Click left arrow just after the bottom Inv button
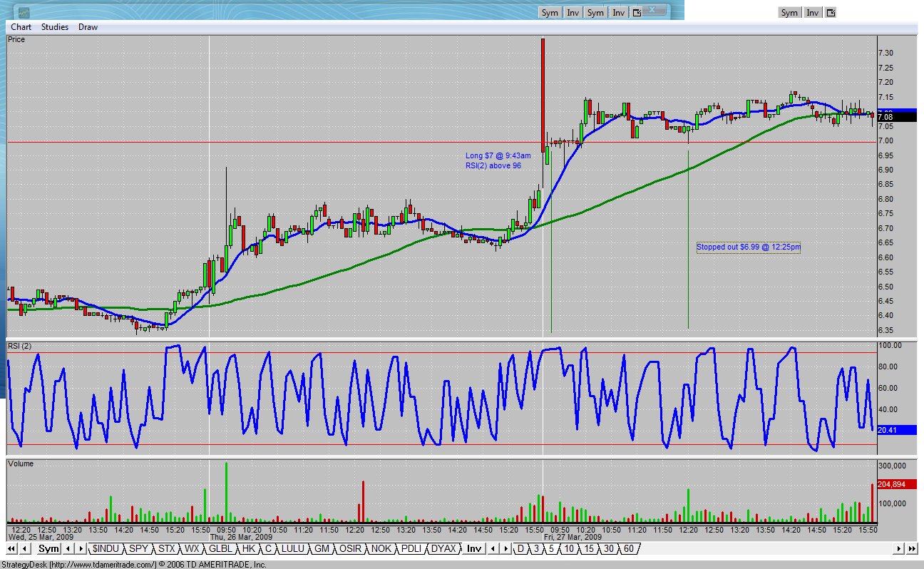 [494, 549]
